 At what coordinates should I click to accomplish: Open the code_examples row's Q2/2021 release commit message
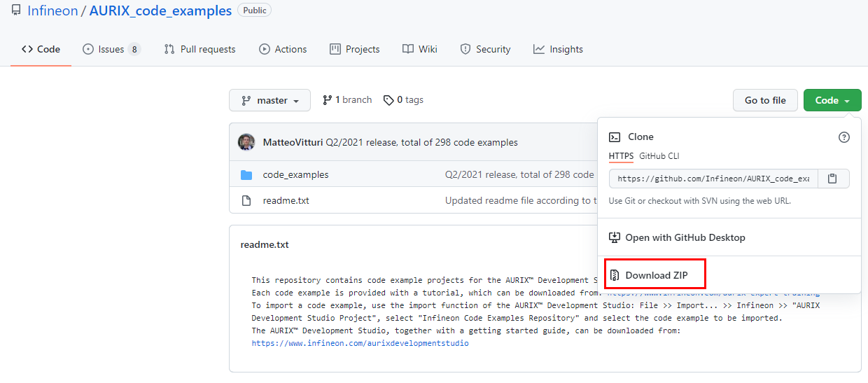(520, 174)
